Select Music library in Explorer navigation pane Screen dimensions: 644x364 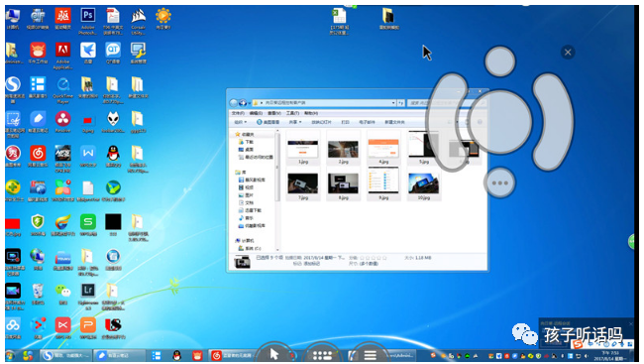coord(246,218)
